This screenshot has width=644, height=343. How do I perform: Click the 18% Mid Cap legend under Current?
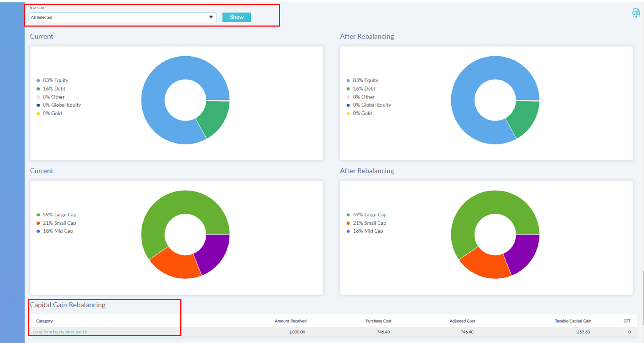55,231
